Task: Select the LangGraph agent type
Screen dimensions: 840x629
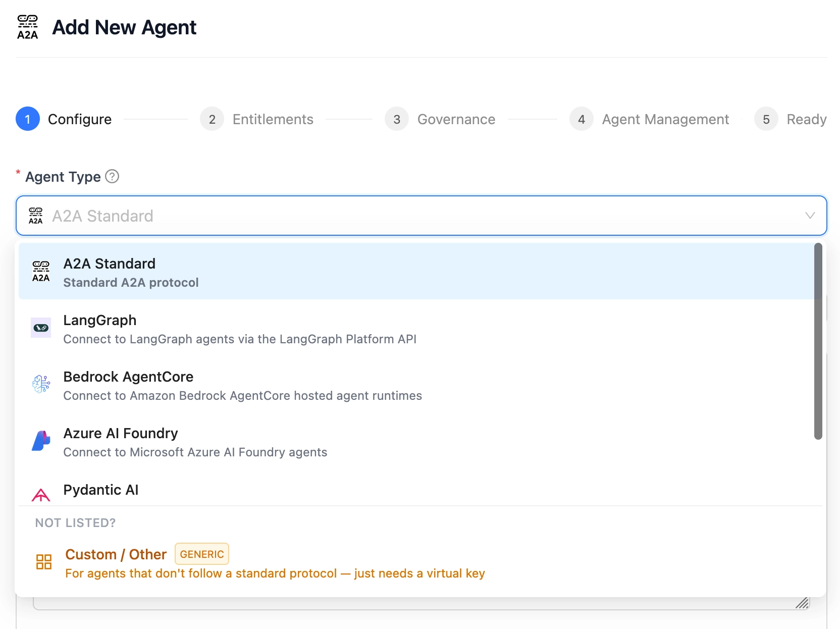Action: (x=416, y=329)
